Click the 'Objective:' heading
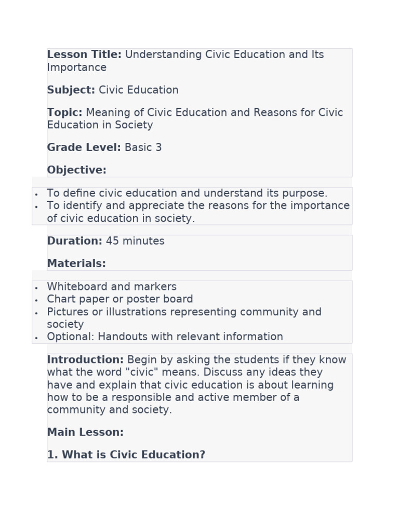The image size is (399, 532). (76, 170)
